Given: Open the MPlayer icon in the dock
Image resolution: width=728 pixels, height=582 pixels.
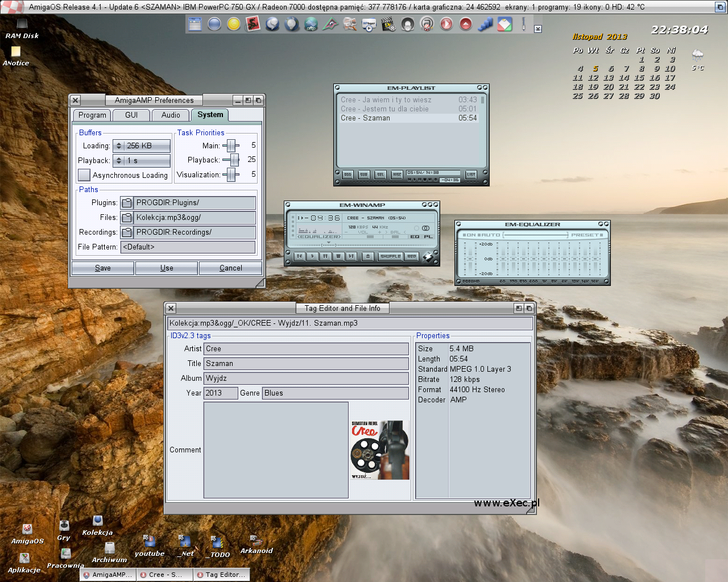Looking at the screenshot, I should point(369,24).
